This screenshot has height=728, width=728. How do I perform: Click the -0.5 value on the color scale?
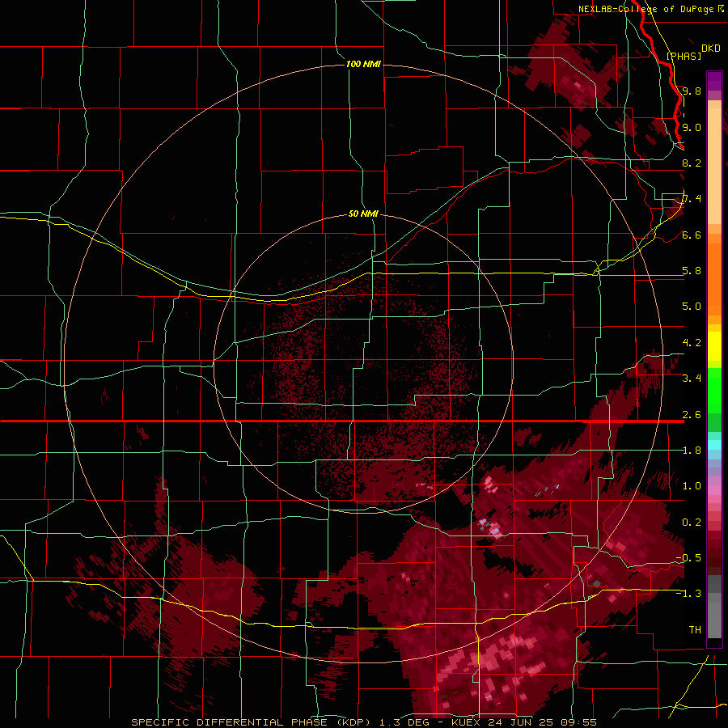coord(688,557)
